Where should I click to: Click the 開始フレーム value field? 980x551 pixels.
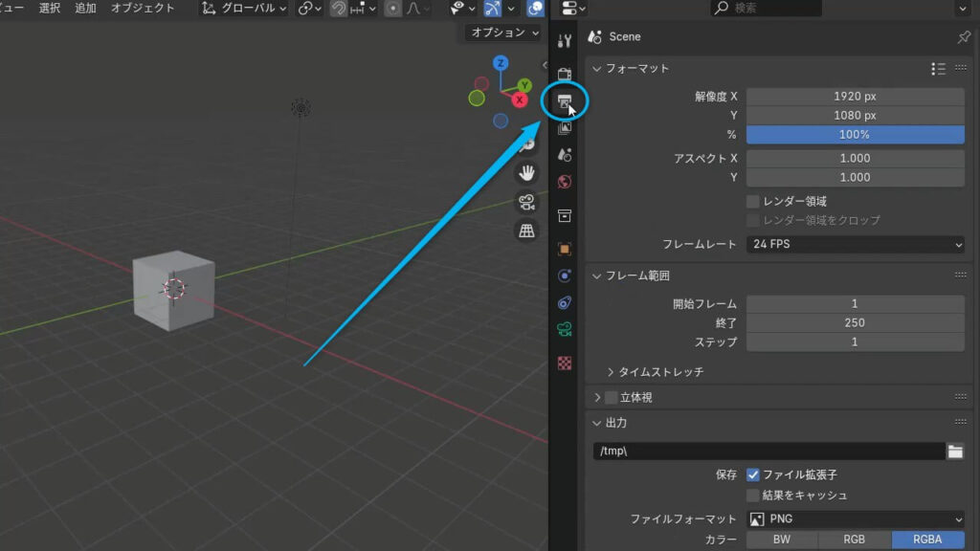click(855, 303)
